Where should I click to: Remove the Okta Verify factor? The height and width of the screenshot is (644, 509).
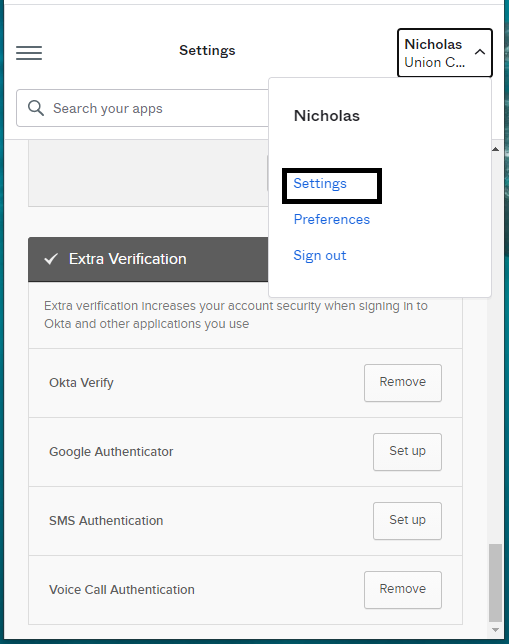tap(403, 382)
